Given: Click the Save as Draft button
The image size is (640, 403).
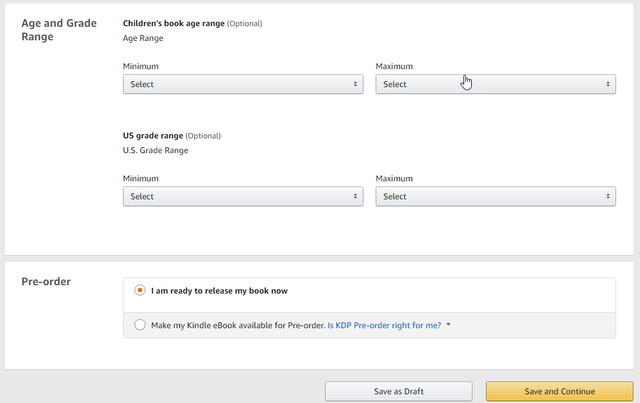Looking at the screenshot, I should [399, 391].
